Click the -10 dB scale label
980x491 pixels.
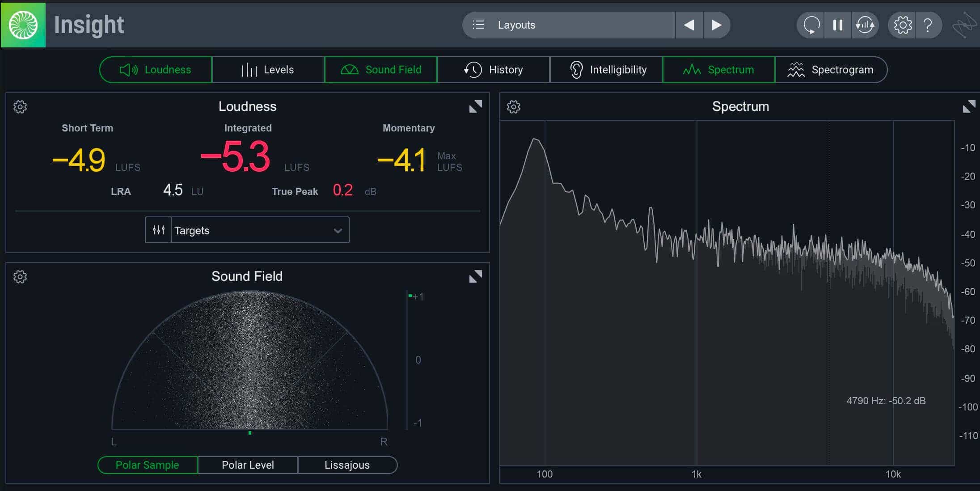968,148
